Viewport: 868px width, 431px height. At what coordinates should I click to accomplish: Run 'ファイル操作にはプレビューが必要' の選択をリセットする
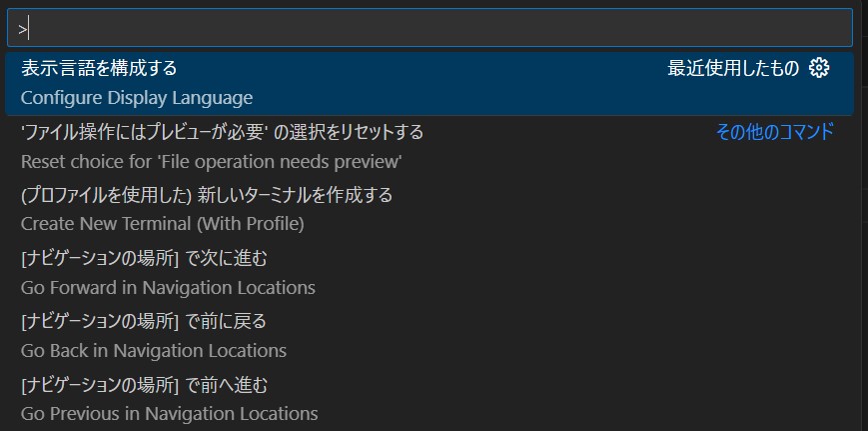click(222, 132)
